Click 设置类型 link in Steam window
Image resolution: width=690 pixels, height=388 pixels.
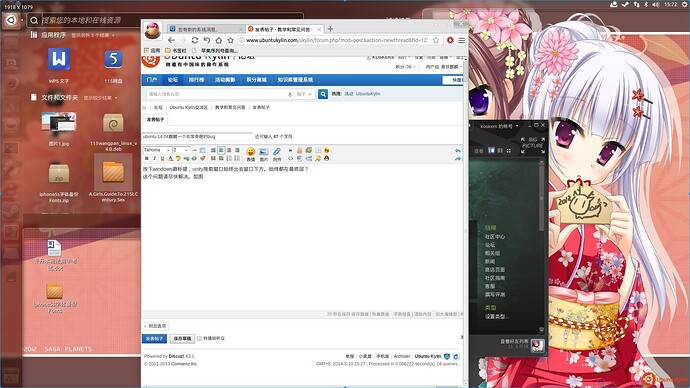[497, 316]
